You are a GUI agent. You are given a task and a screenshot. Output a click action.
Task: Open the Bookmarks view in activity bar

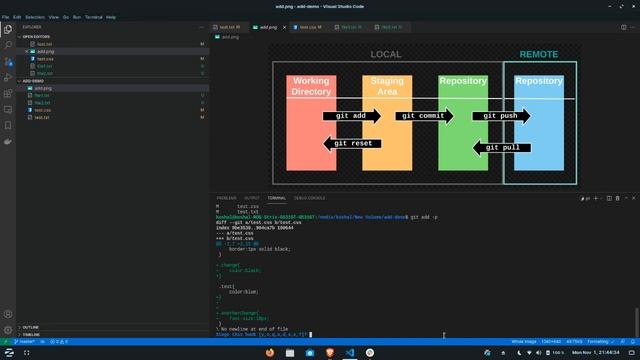click(x=8, y=125)
